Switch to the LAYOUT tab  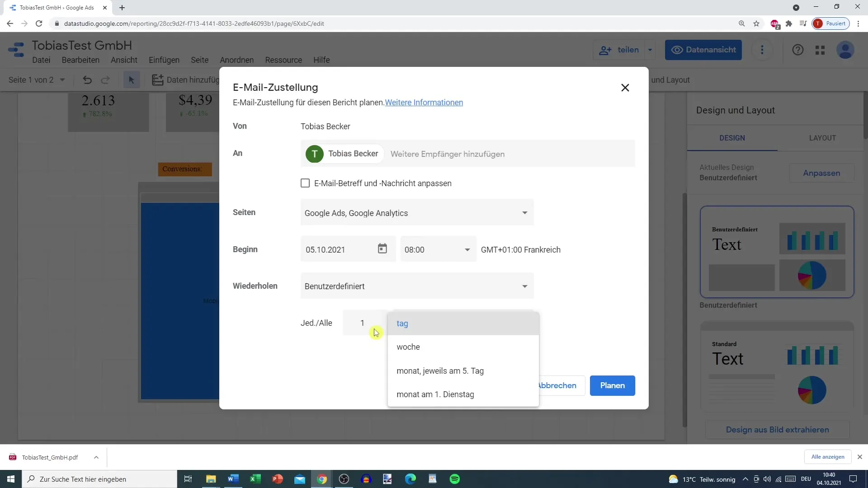822,138
